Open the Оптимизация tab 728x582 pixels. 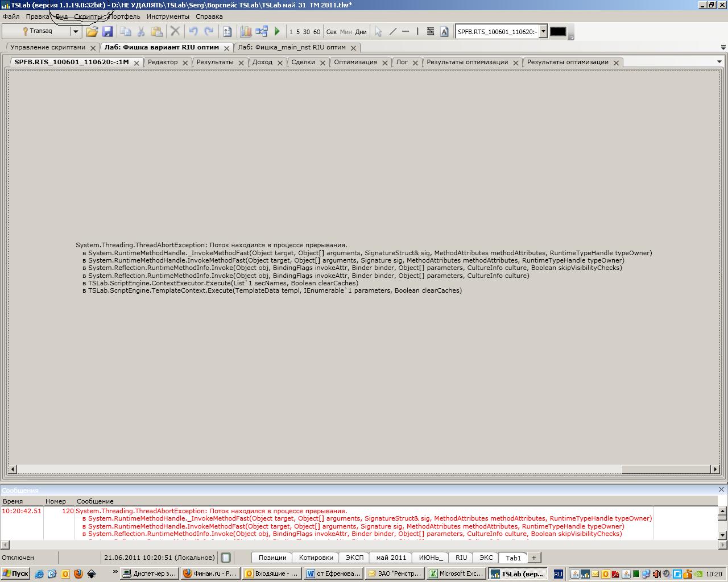coord(355,62)
